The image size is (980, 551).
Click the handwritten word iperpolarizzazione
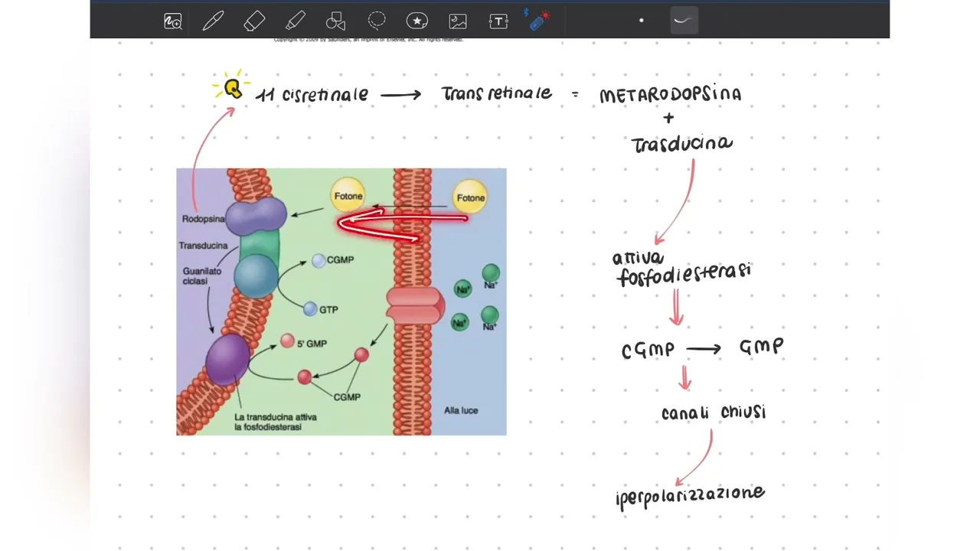[x=691, y=494]
